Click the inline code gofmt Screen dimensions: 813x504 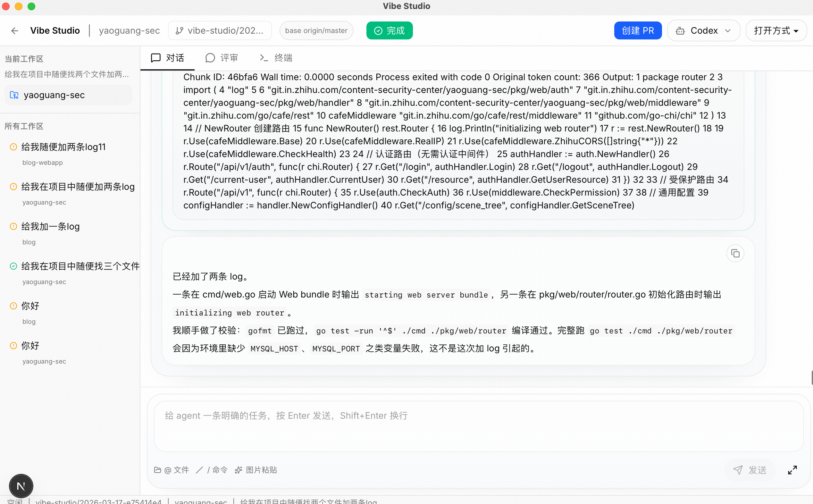260,331
